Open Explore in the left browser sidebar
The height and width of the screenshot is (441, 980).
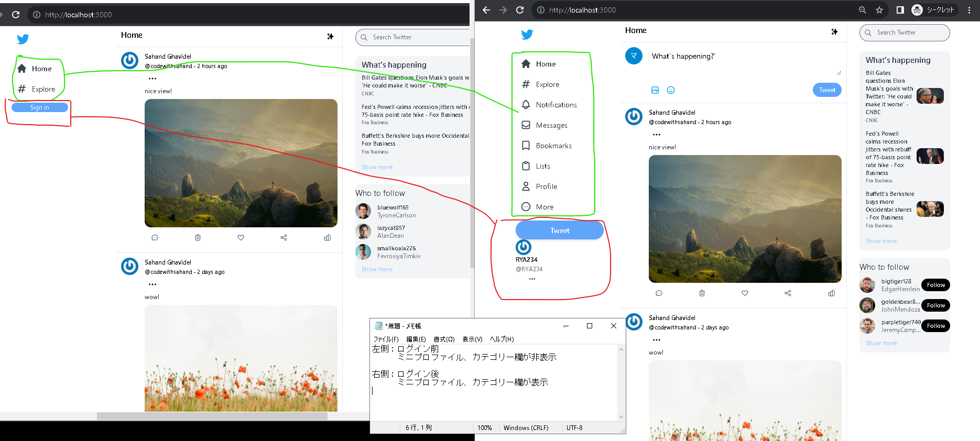pyautogui.click(x=36, y=89)
